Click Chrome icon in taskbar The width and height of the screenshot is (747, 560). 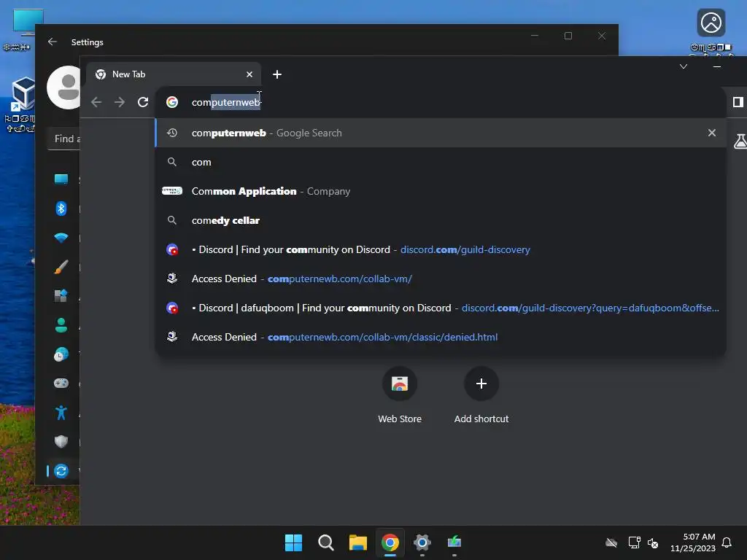(x=390, y=542)
